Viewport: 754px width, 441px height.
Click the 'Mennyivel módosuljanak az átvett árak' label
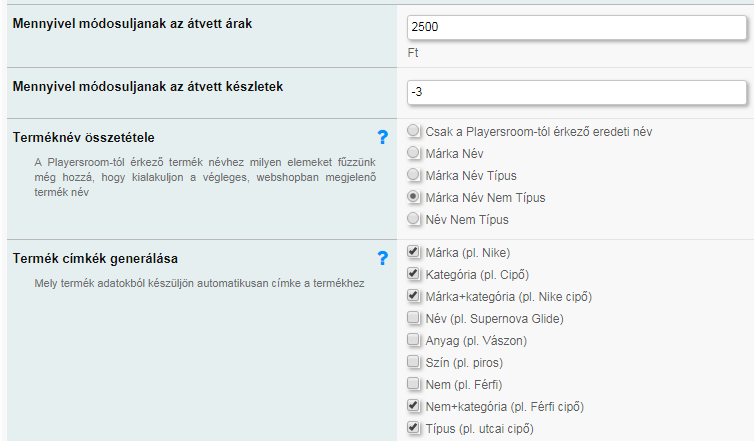click(x=131, y=23)
